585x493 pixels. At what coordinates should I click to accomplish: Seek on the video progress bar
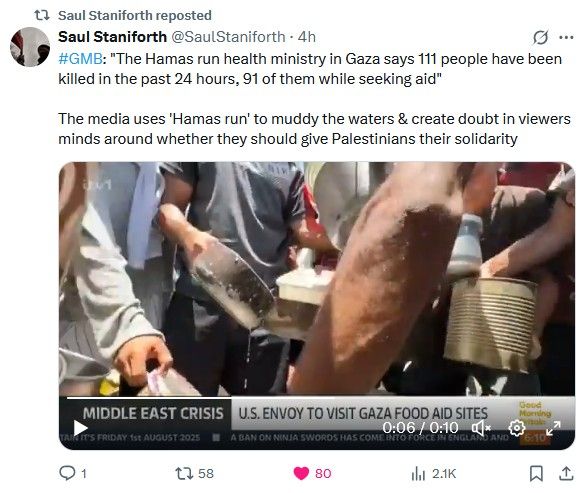[x=317, y=398]
